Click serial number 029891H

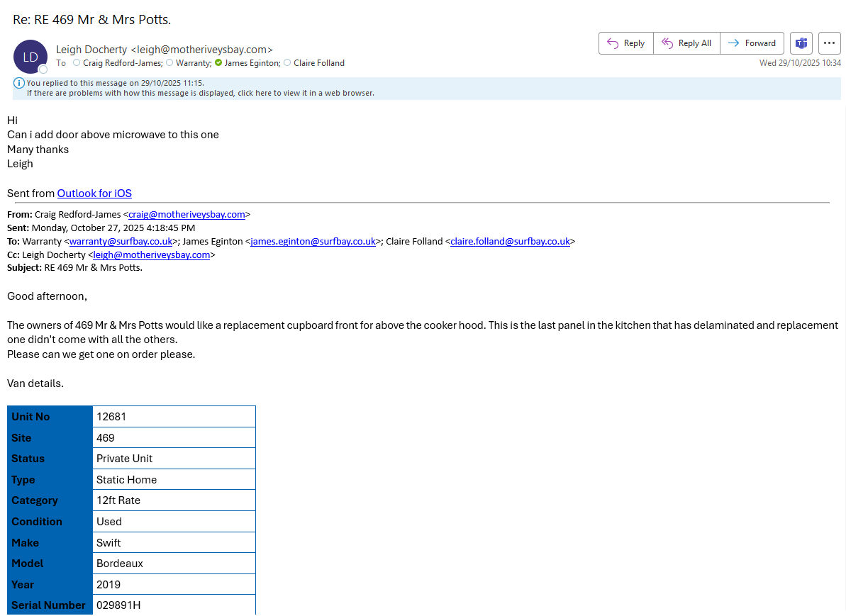click(174, 605)
